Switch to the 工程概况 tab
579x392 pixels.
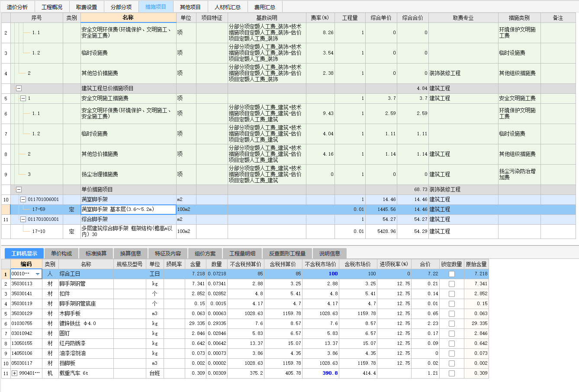click(x=52, y=7)
